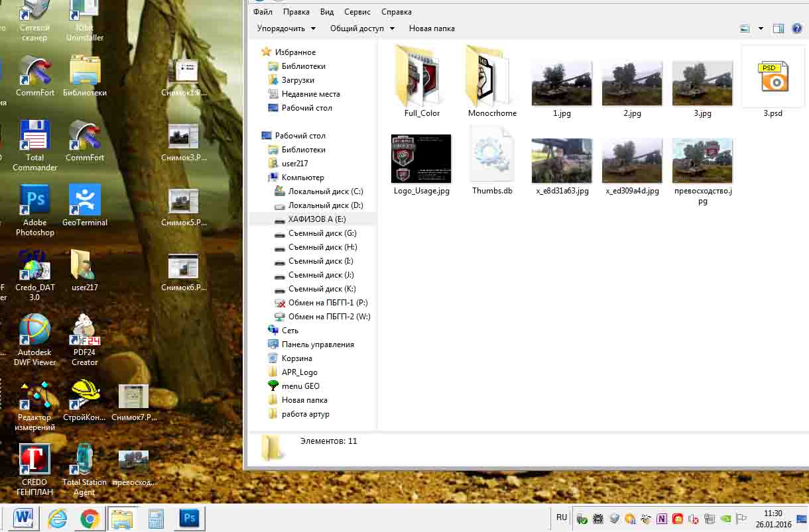Open Съемный диск (H:)
Image resolution: width=809 pixels, height=532 pixels.
pos(322,247)
